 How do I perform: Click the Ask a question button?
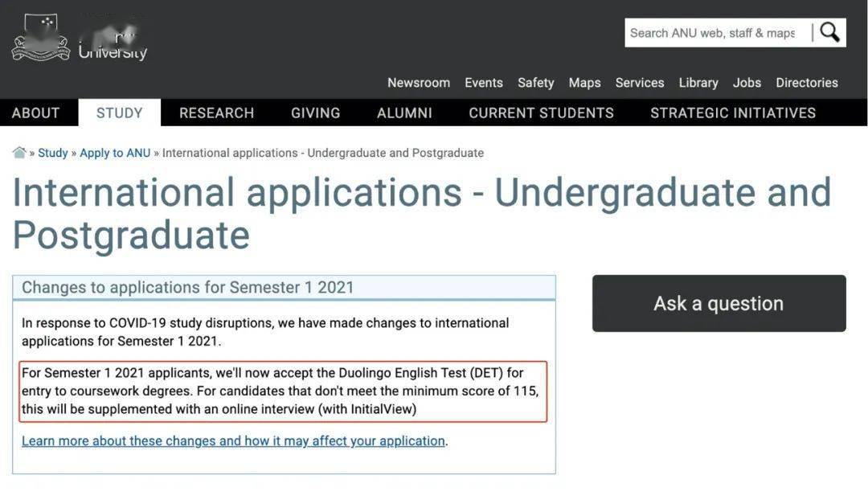tap(719, 303)
